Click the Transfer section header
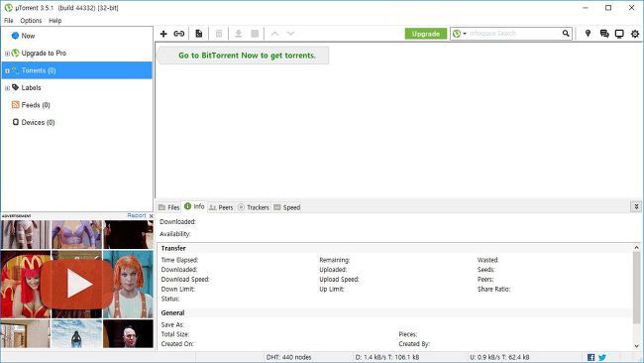 173,248
